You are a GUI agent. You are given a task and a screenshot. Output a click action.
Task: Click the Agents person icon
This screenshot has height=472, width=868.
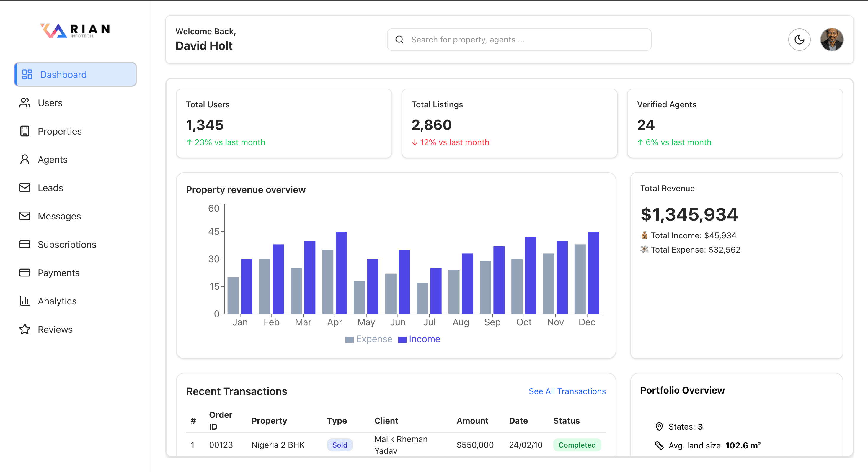[25, 159]
